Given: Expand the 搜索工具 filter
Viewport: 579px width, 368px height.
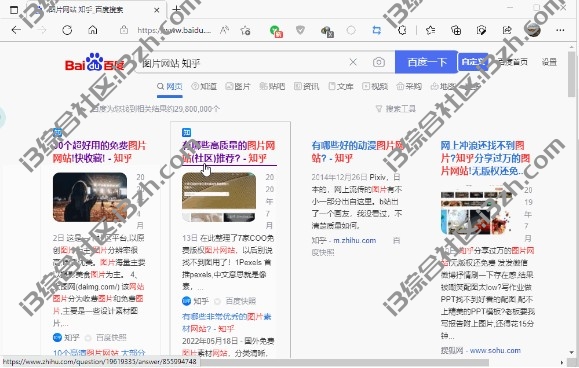Looking at the screenshot, I should click(395, 109).
